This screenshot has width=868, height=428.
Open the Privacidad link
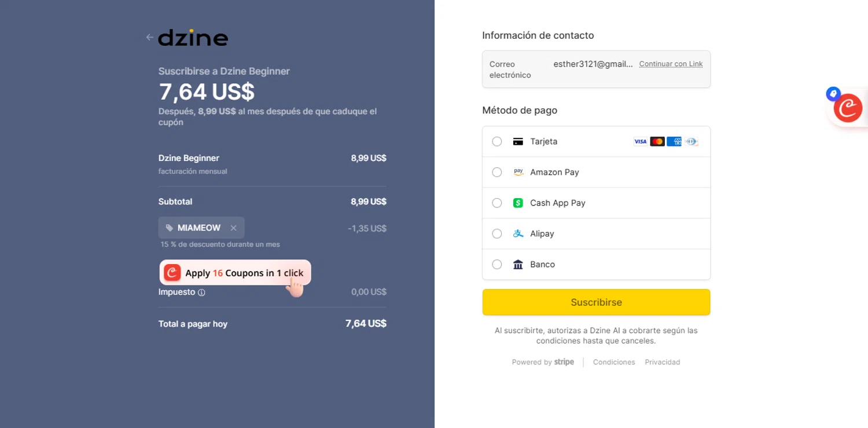(663, 362)
